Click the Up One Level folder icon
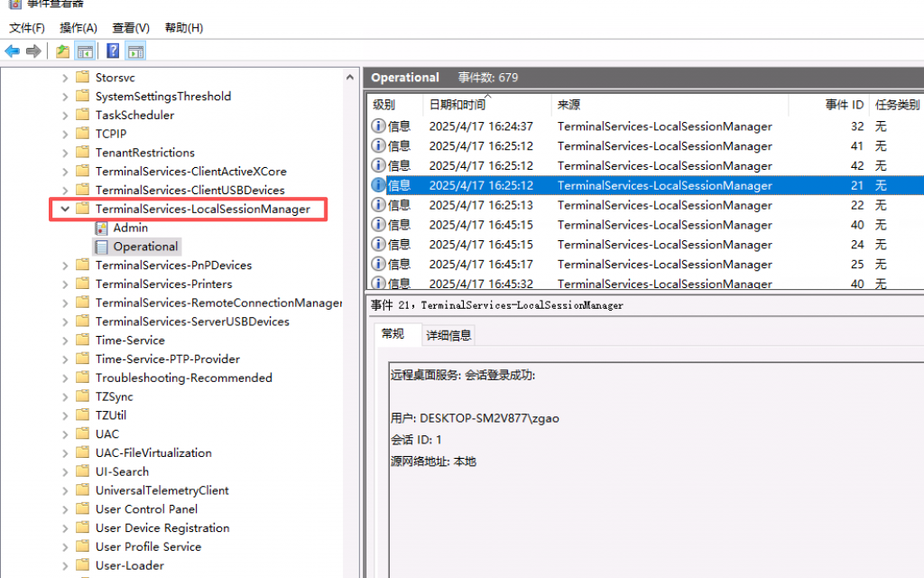 coord(62,51)
